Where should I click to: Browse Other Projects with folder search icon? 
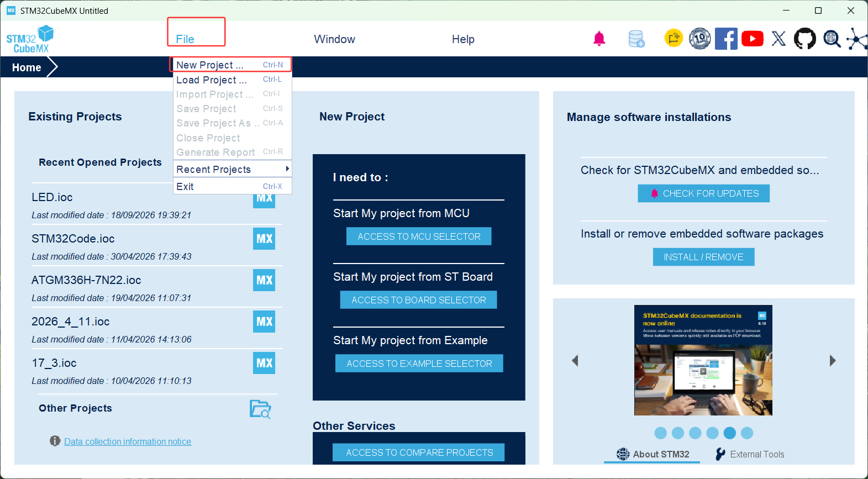click(x=260, y=409)
